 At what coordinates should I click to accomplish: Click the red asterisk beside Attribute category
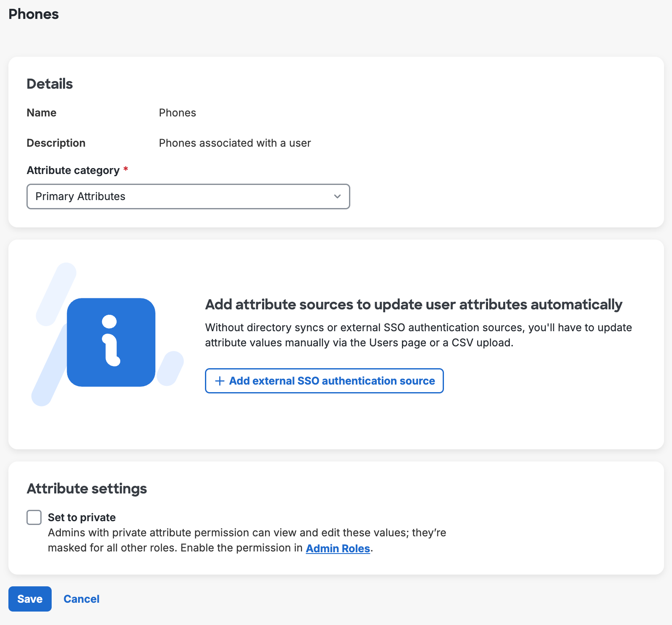point(126,170)
